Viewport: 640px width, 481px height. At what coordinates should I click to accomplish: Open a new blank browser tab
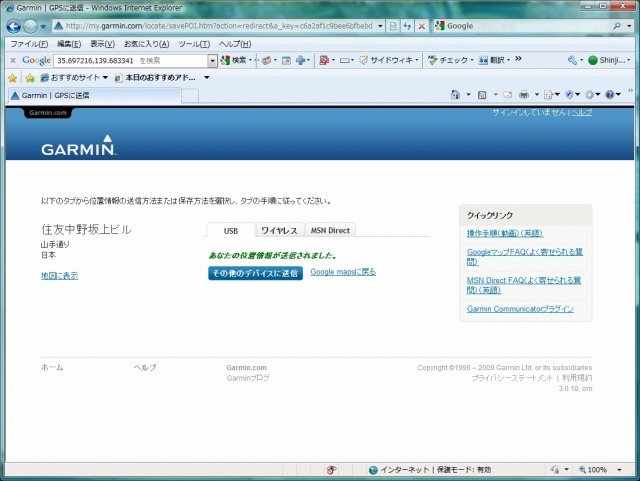click(190, 96)
